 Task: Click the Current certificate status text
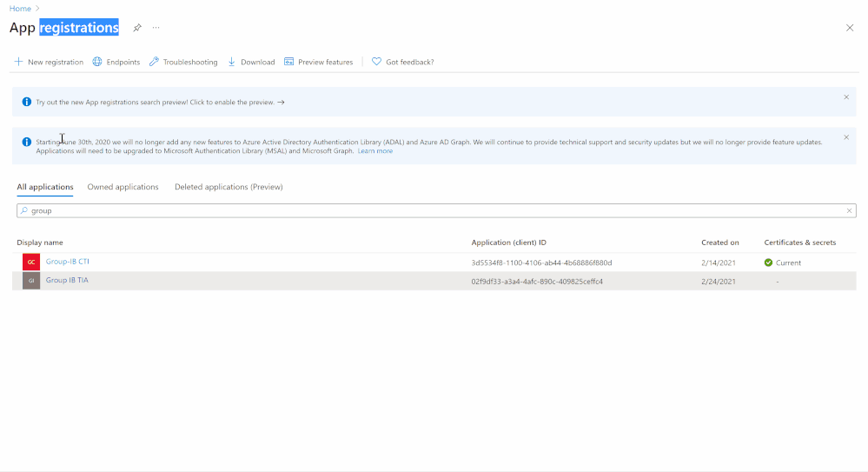click(788, 263)
